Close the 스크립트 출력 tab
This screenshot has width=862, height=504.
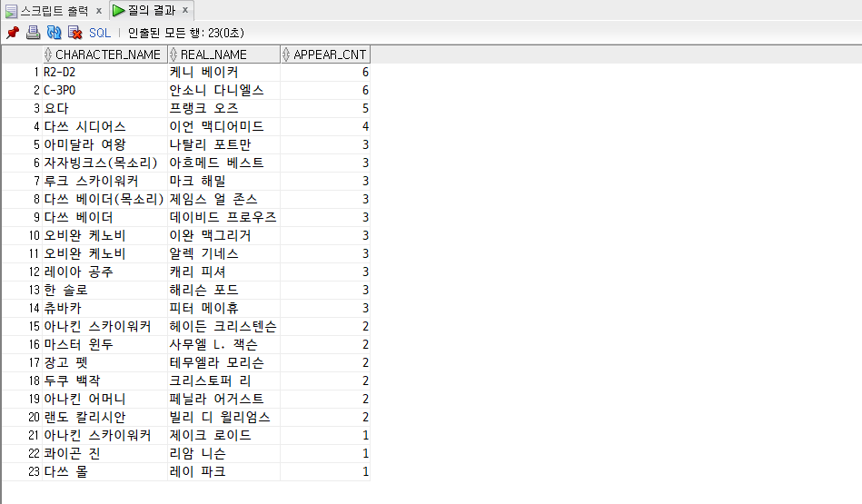pyautogui.click(x=99, y=10)
